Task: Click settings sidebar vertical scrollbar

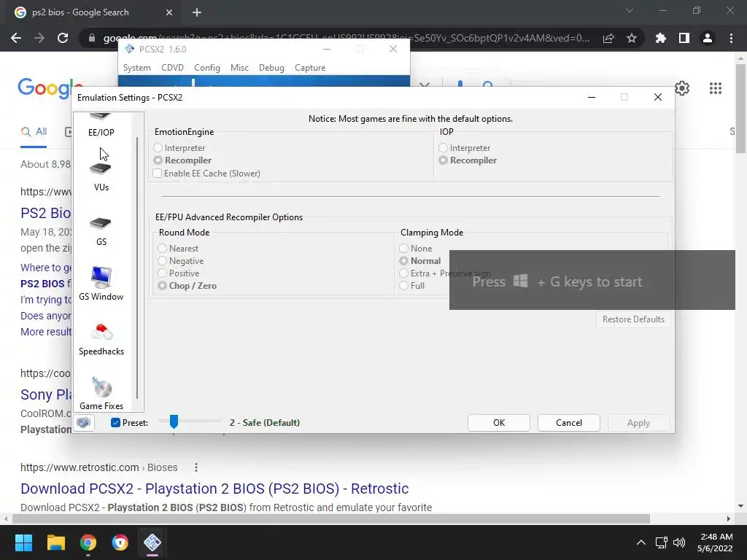Action: point(137,267)
